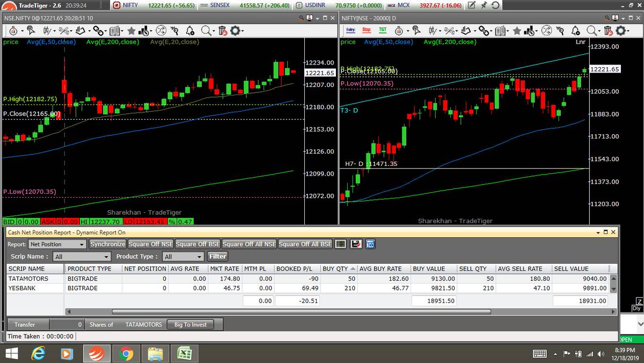Click the Filter button

click(217, 257)
